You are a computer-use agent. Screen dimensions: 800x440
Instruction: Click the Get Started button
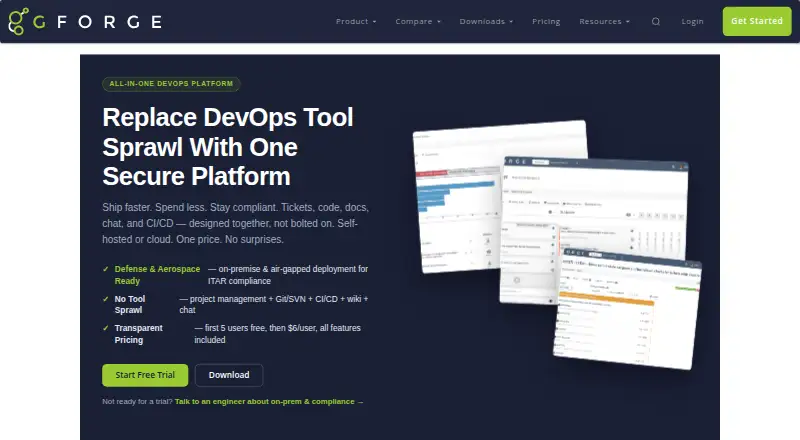(x=757, y=21)
